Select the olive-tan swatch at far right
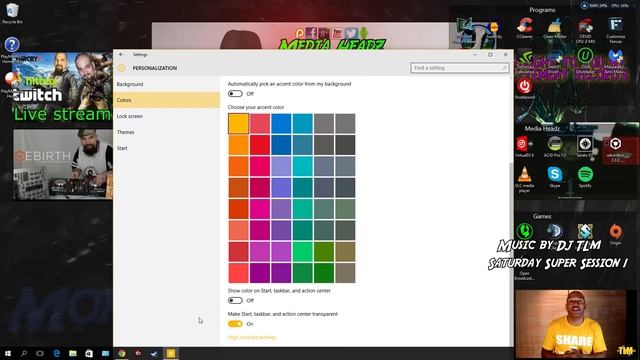640x360 pixels. (x=345, y=251)
